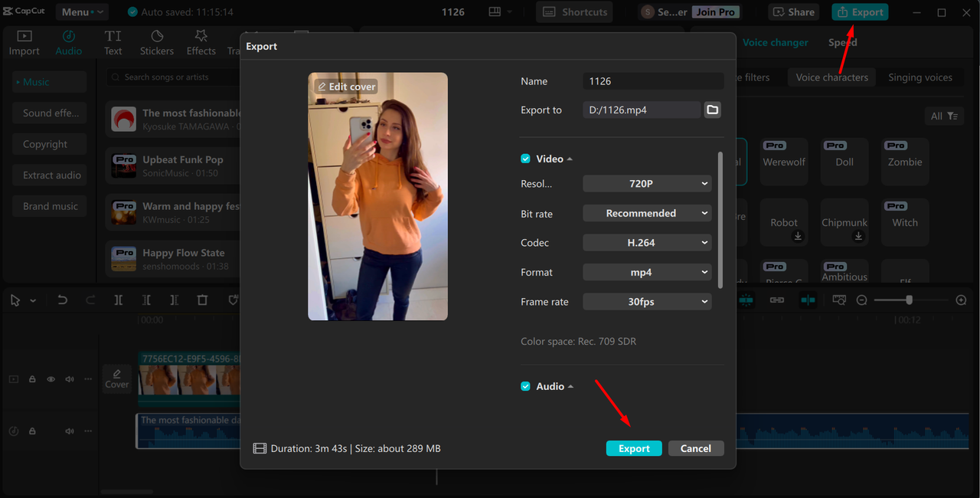
Task: Click the Name field containing 1126
Action: coord(653,81)
